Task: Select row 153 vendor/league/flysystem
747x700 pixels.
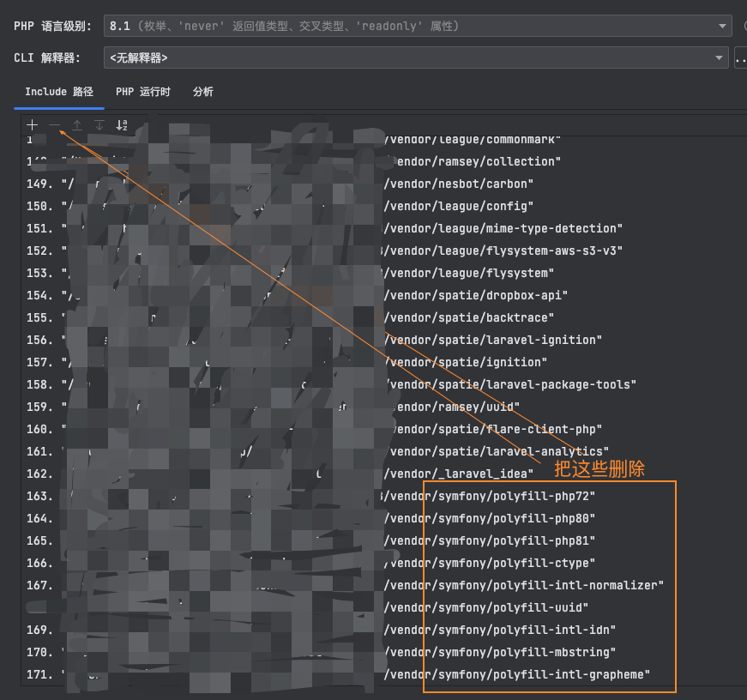Action: pyautogui.click(x=384, y=273)
